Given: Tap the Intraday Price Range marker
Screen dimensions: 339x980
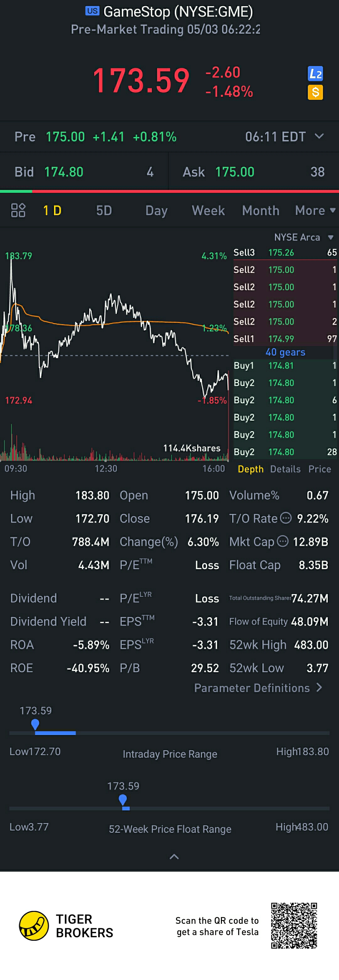Looking at the screenshot, I should [x=35, y=725].
